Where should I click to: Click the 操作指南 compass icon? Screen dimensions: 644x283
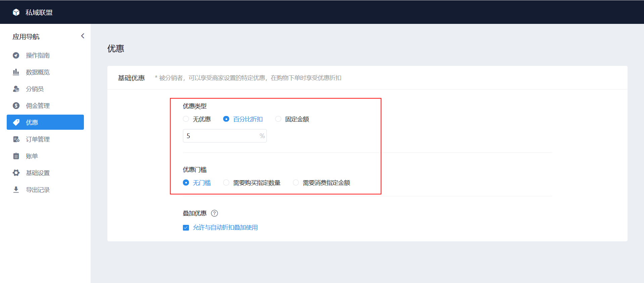click(16, 55)
